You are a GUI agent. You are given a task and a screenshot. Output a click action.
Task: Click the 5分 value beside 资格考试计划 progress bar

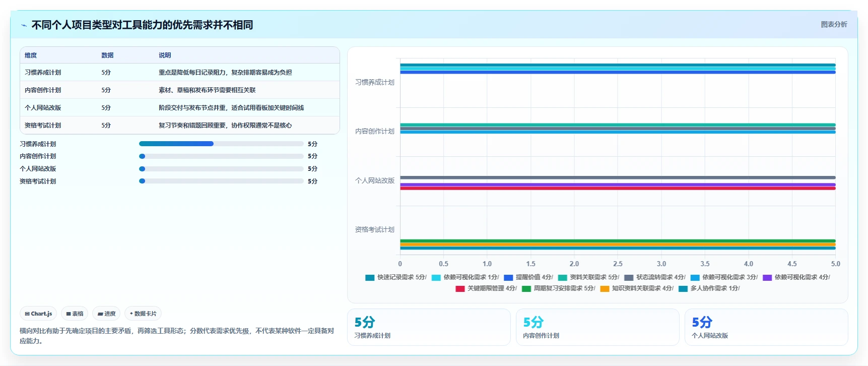[313, 181]
